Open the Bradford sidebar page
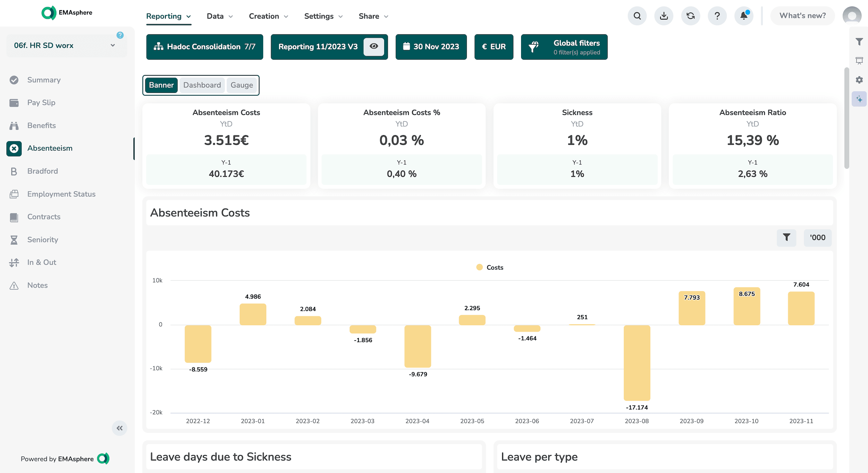This screenshot has height=473, width=868. 42,171
